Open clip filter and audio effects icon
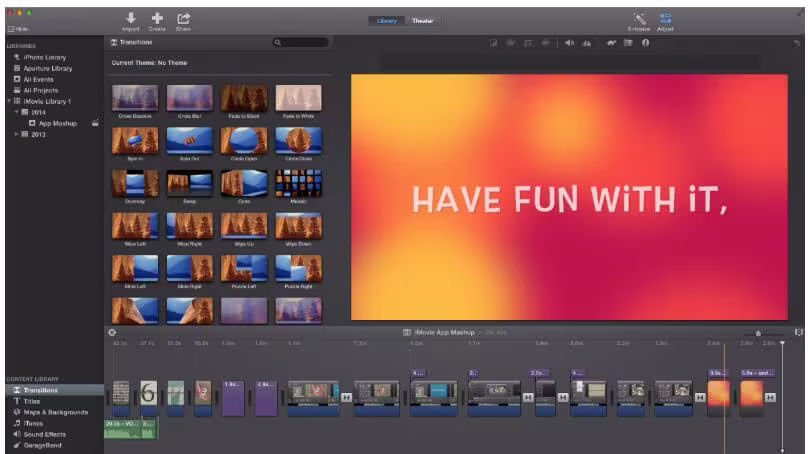 628,43
